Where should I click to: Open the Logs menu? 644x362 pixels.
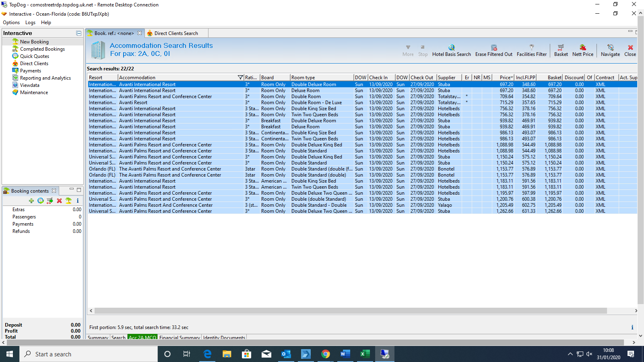[x=30, y=23]
